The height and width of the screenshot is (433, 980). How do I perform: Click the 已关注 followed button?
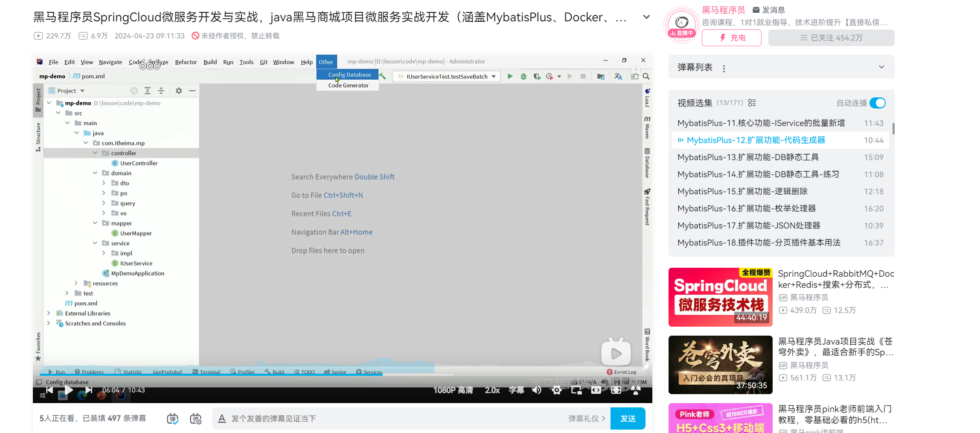click(x=831, y=38)
